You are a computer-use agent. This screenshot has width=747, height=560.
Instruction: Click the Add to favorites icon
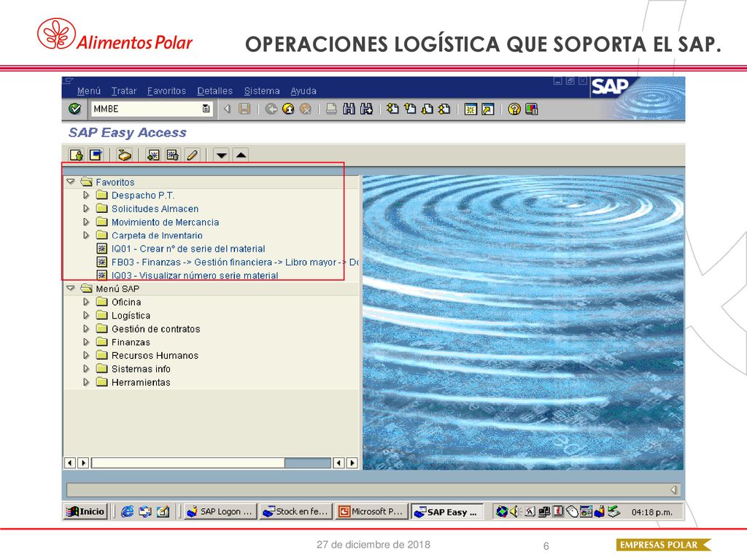(x=153, y=155)
